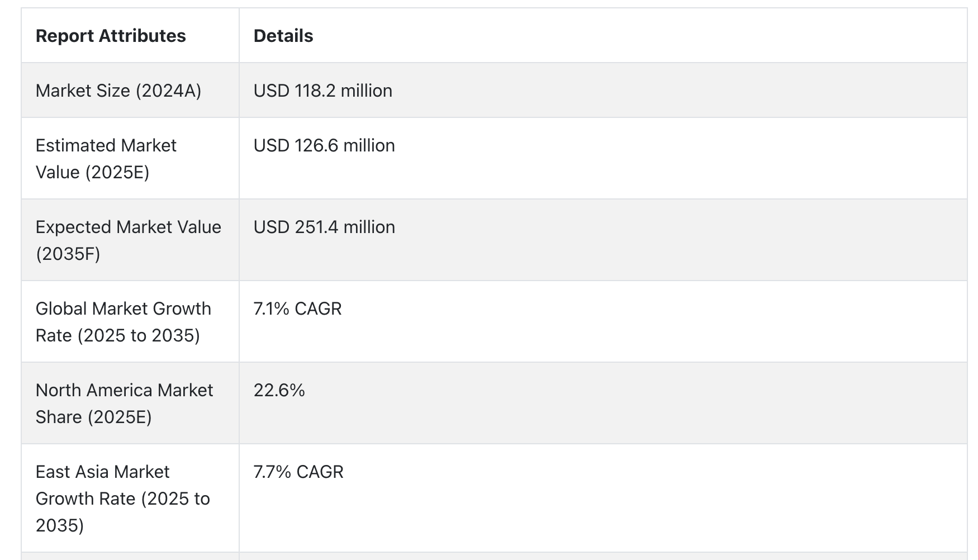Click the 22.6% value
Viewport: 978px width, 560px height.
tap(279, 390)
